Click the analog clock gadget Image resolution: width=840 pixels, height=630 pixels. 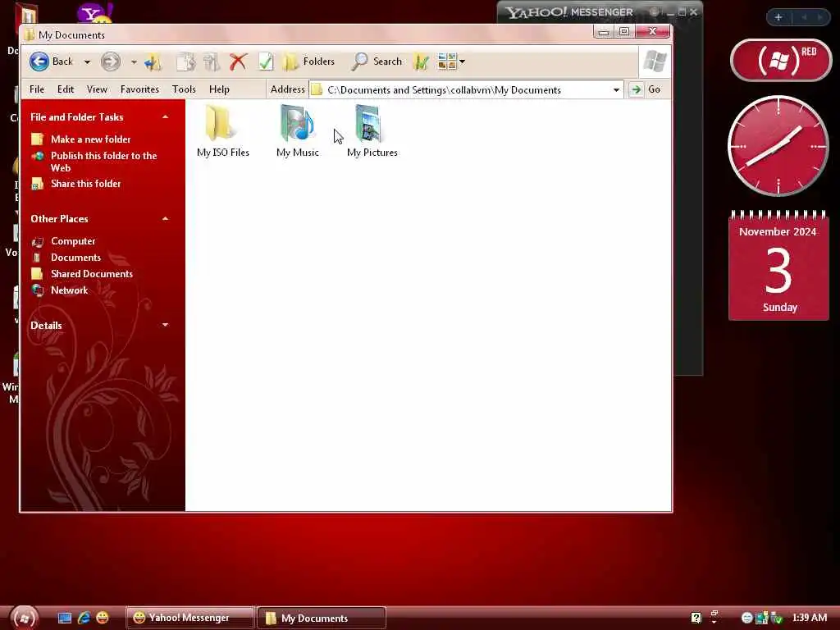(x=778, y=146)
